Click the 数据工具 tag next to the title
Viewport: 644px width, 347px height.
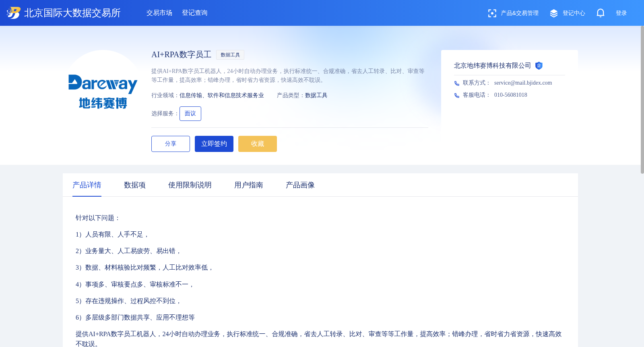(230, 55)
